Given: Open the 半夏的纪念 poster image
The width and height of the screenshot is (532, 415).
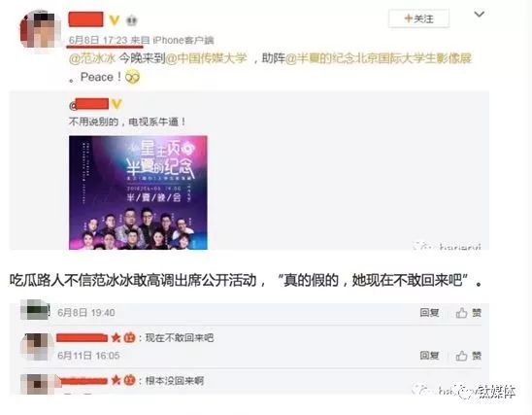Looking at the screenshot, I should click(x=138, y=192).
